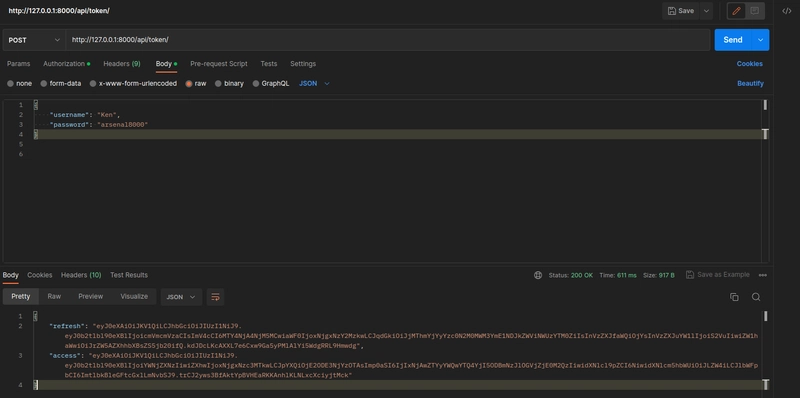The image size is (800, 398).
Task: Click the "username" line in request body
Action: 85,115
